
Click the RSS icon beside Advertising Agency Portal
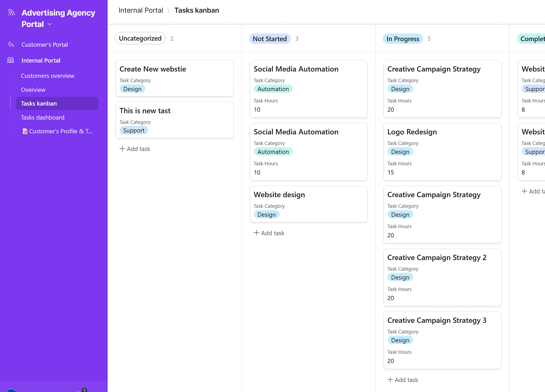pyautogui.click(x=11, y=12)
